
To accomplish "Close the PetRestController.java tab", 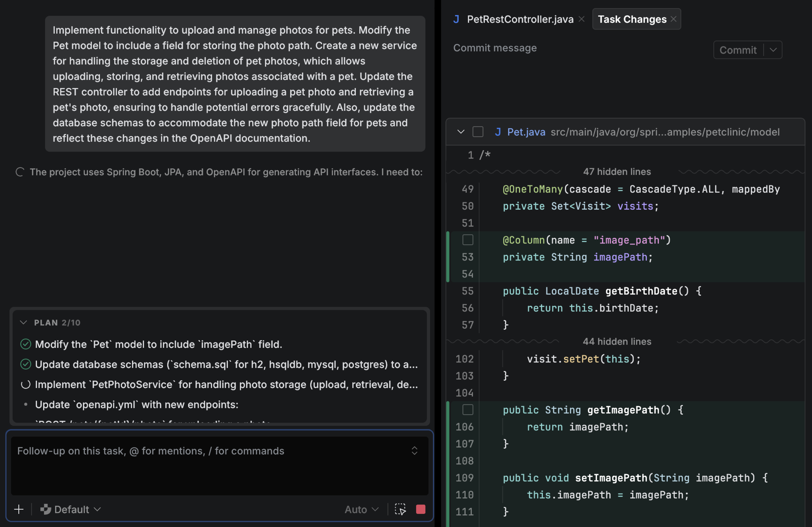I will (x=582, y=19).
